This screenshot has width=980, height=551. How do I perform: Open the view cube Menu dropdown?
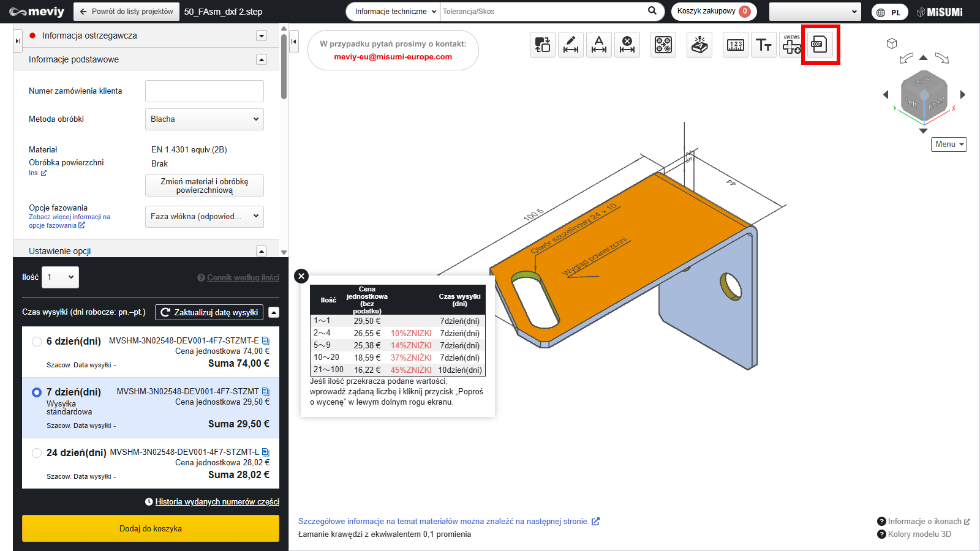click(949, 144)
